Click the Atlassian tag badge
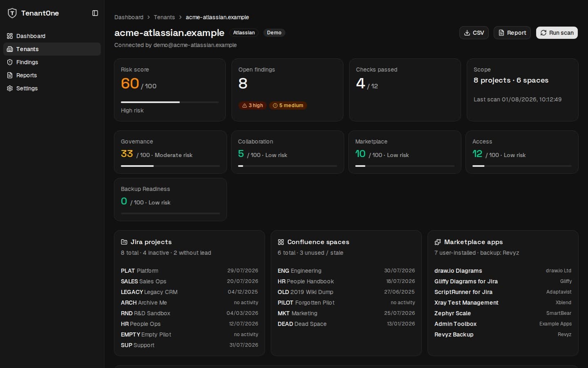 244,33
